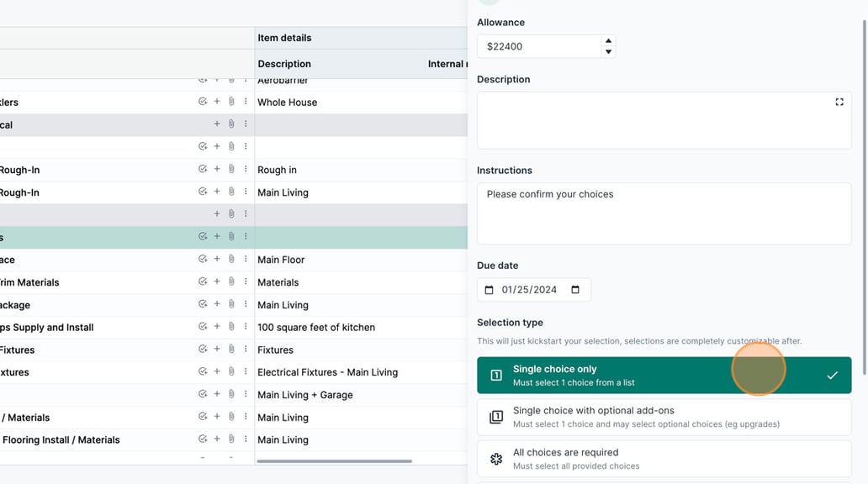Attach file to Electrical Fixtures - Main Living row
868x484 pixels.
coord(231,372)
